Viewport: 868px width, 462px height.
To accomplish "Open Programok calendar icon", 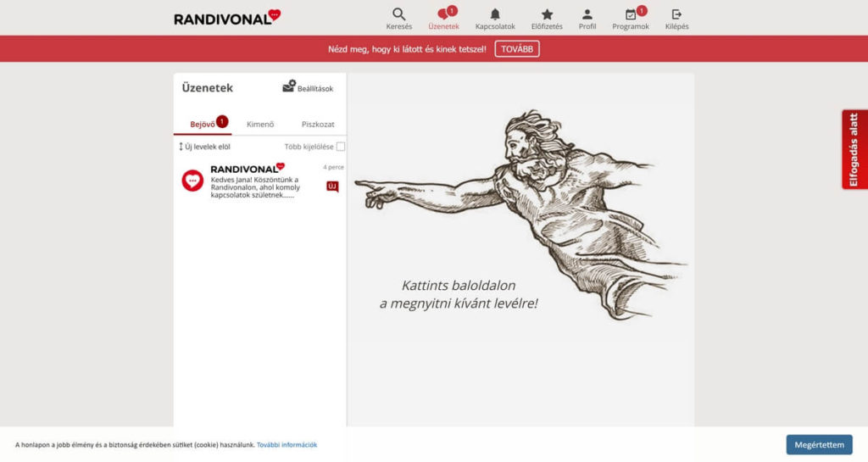I will tap(631, 15).
